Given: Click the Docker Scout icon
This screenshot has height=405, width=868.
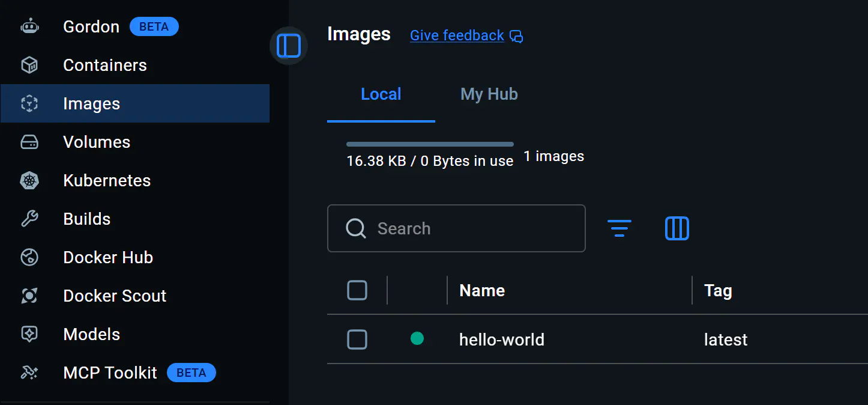Looking at the screenshot, I should 29,296.
